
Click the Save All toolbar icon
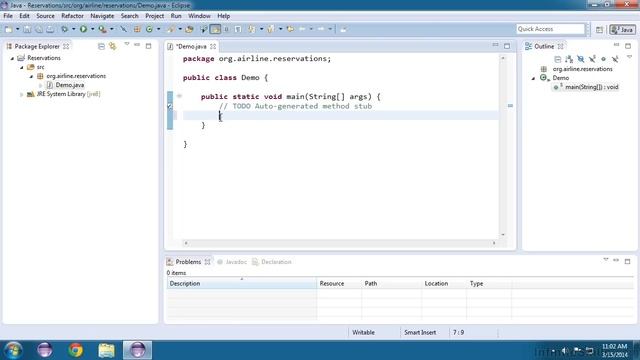39,29
